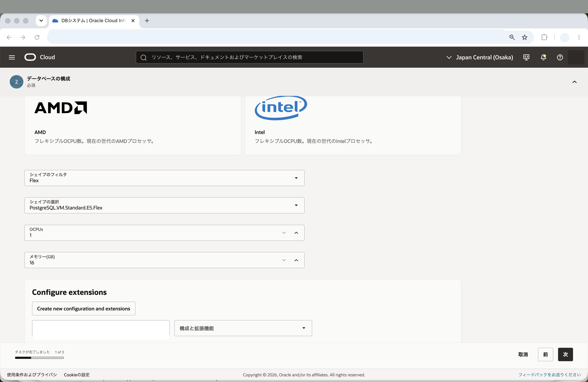Open Cloud Shell developer tools icon
This screenshot has width=588, height=382.
tap(526, 57)
